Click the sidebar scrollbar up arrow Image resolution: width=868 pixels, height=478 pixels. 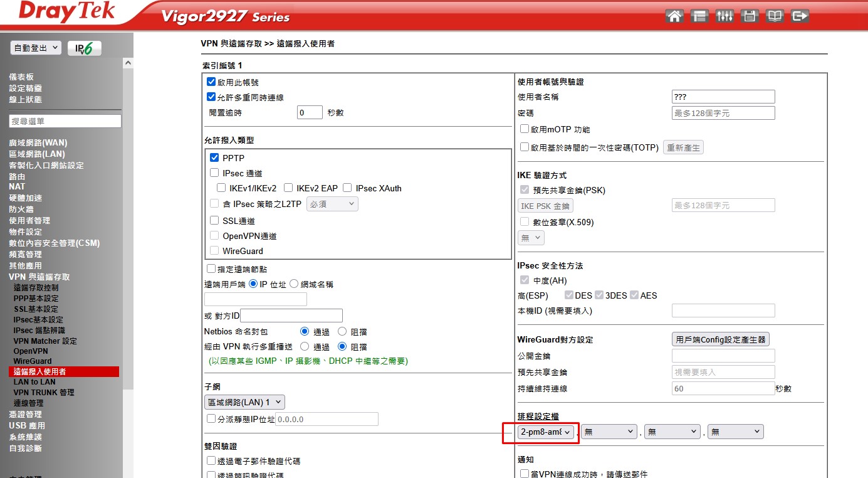point(128,63)
